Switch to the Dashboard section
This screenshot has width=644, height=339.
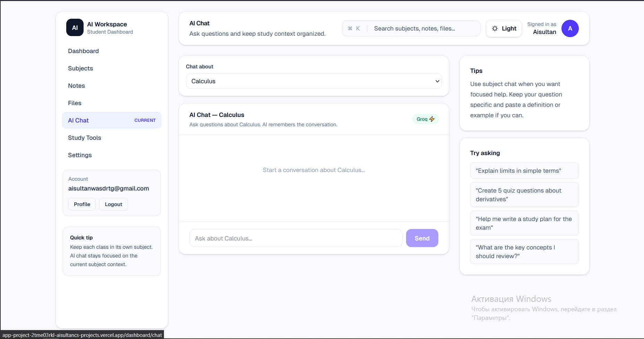coord(83,51)
